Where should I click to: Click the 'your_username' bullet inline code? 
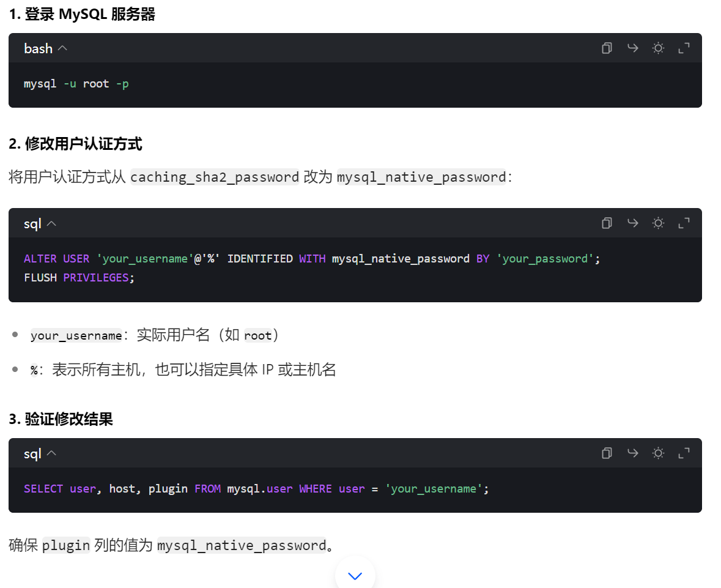pos(76,335)
